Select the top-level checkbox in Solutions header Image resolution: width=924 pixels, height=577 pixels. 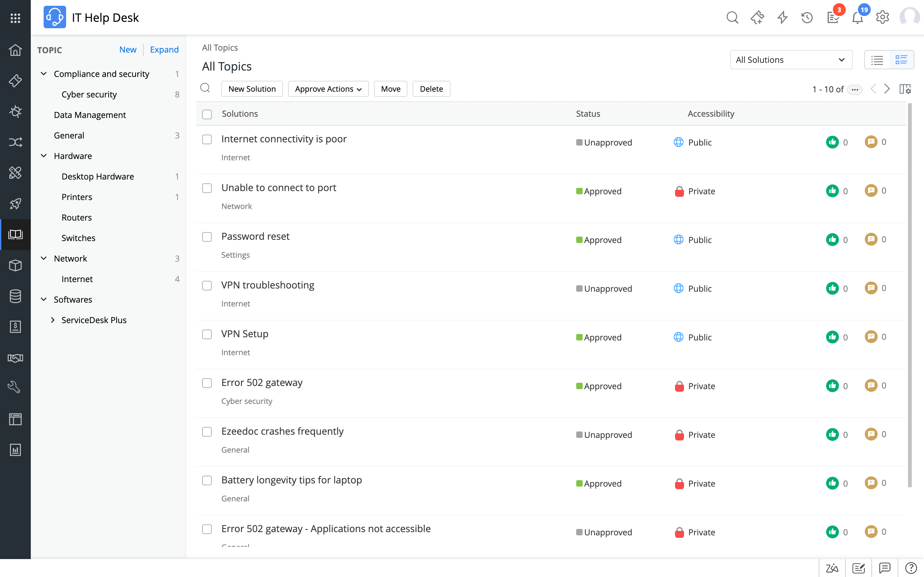[x=207, y=114]
